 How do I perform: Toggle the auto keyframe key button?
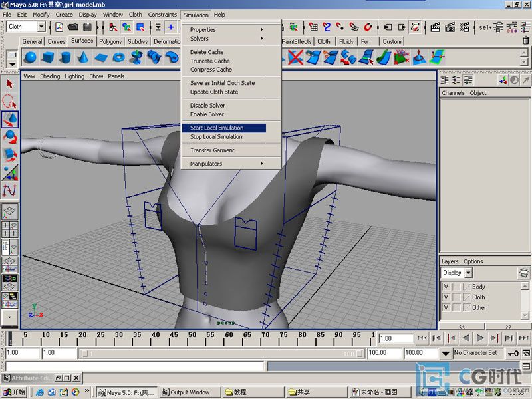(x=513, y=354)
